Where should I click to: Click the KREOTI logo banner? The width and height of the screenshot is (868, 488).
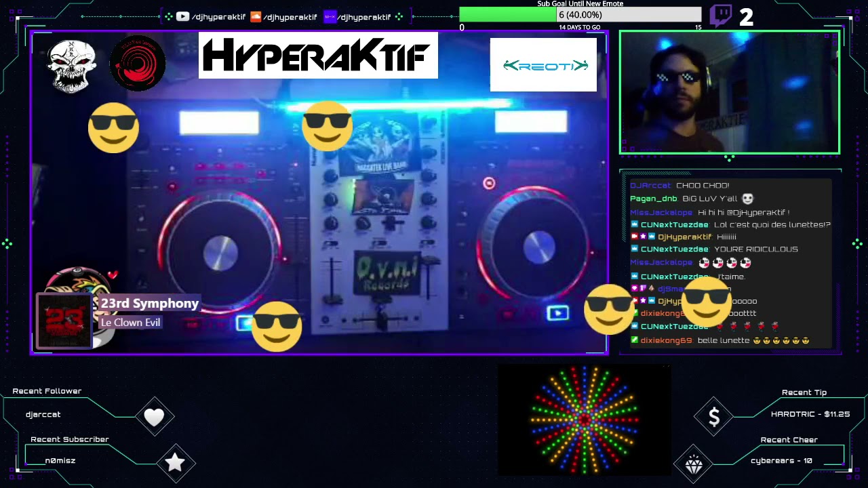click(x=543, y=65)
